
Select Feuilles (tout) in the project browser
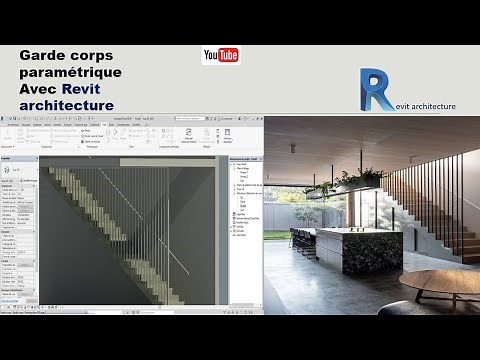coord(242,222)
